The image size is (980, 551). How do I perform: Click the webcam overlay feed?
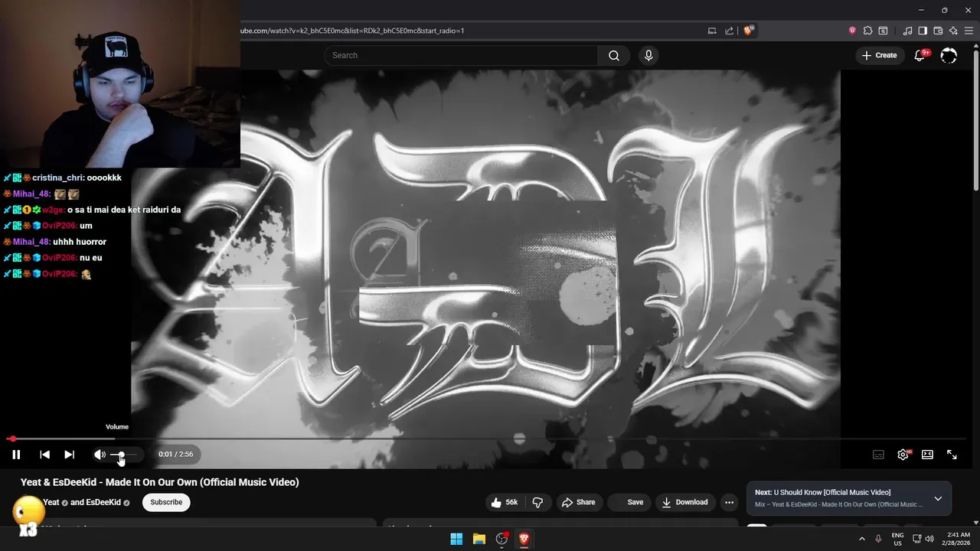120,83
